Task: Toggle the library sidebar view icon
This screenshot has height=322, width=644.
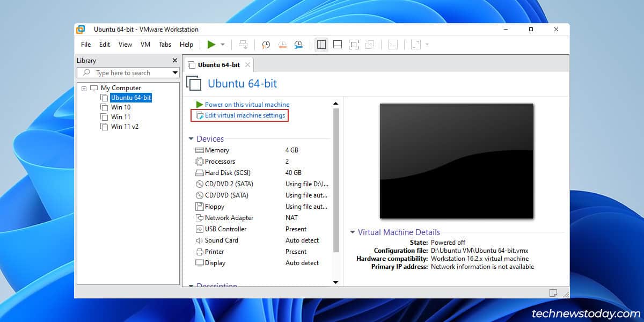Action: (321, 45)
